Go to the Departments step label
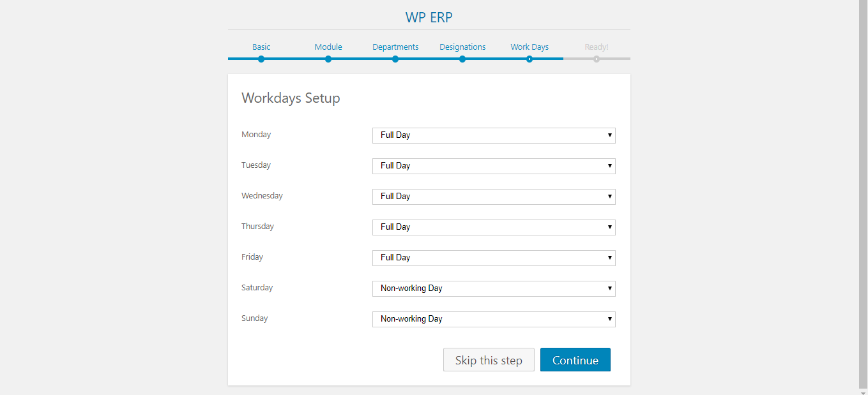Screen dimensions: 868x395 pos(395,47)
